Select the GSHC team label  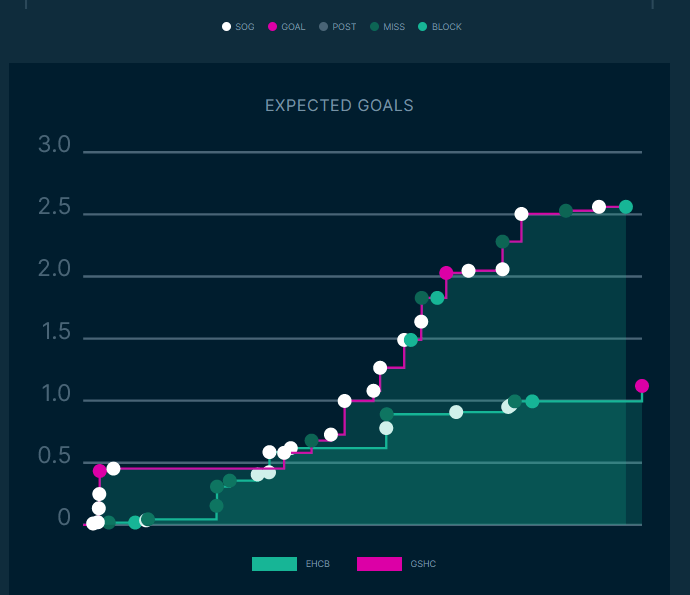click(x=423, y=564)
